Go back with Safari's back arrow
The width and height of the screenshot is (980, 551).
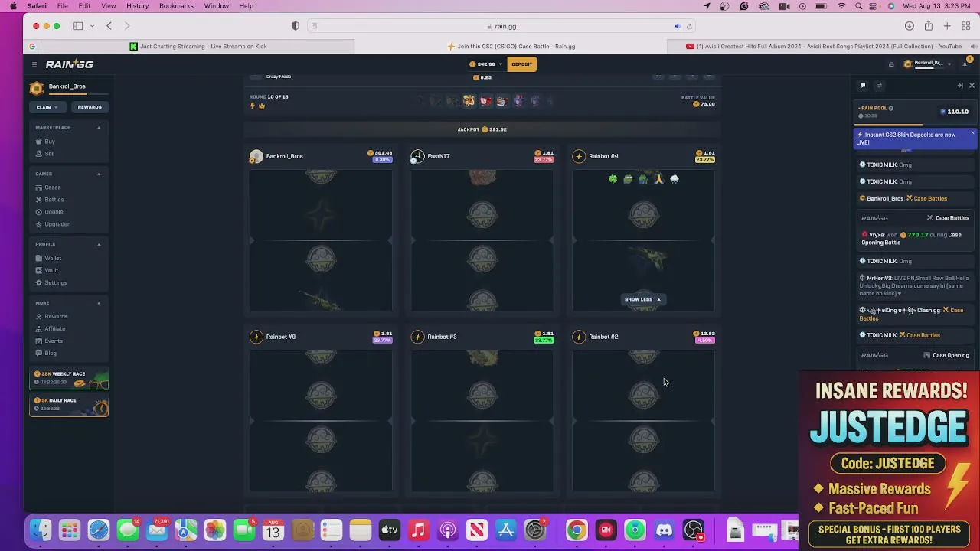pos(109,26)
